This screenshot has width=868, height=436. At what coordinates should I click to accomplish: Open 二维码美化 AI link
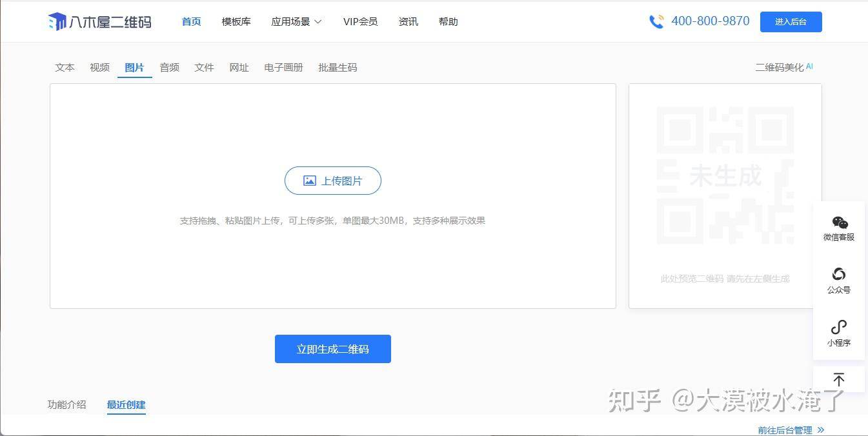pos(784,67)
